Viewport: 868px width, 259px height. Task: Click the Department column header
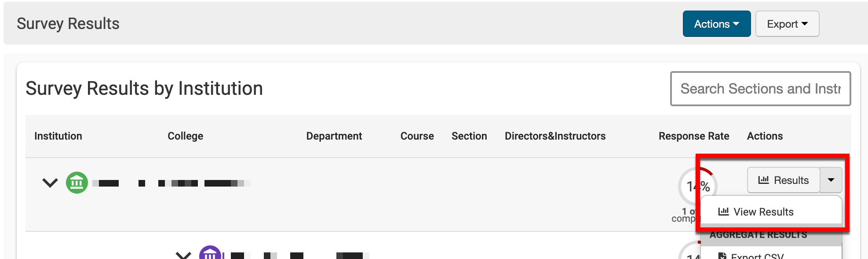[x=334, y=136]
